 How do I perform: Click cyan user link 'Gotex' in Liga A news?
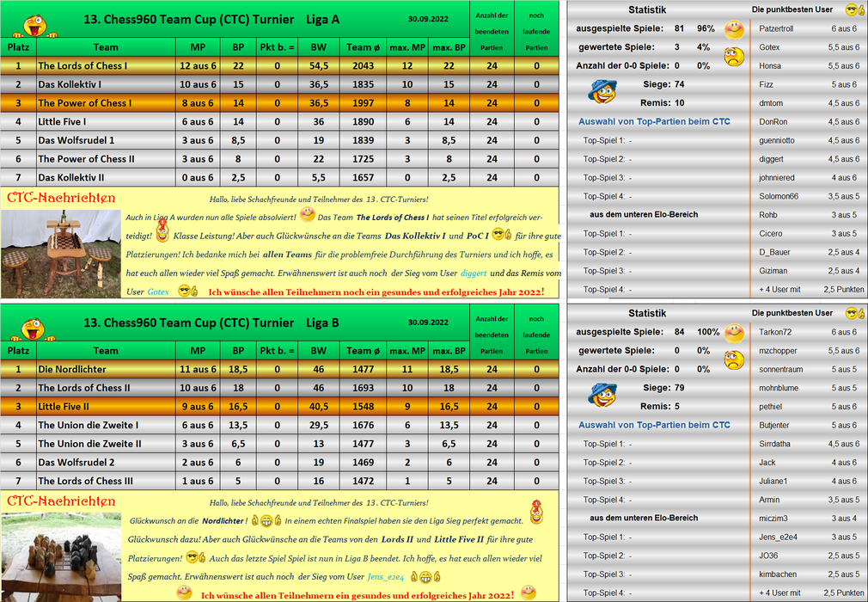(x=158, y=292)
